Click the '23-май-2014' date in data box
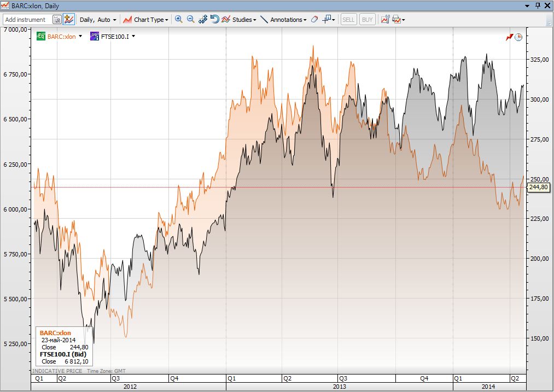The width and height of the screenshot is (554, 392). (59, 340)
